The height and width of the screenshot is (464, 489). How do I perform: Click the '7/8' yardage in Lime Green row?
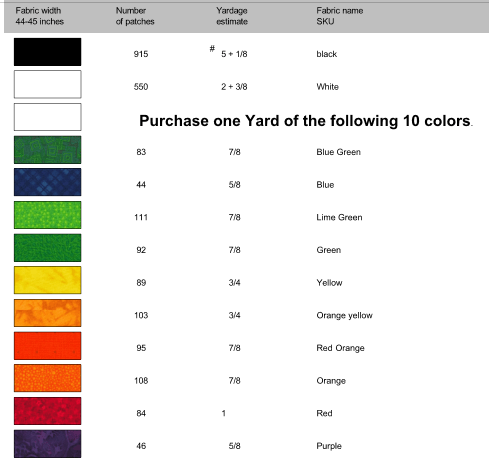coord(234,217)
